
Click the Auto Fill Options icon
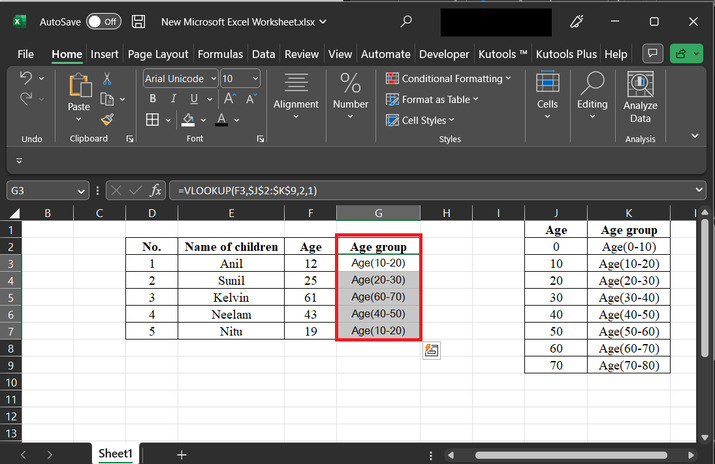click(x=431, y=350)
